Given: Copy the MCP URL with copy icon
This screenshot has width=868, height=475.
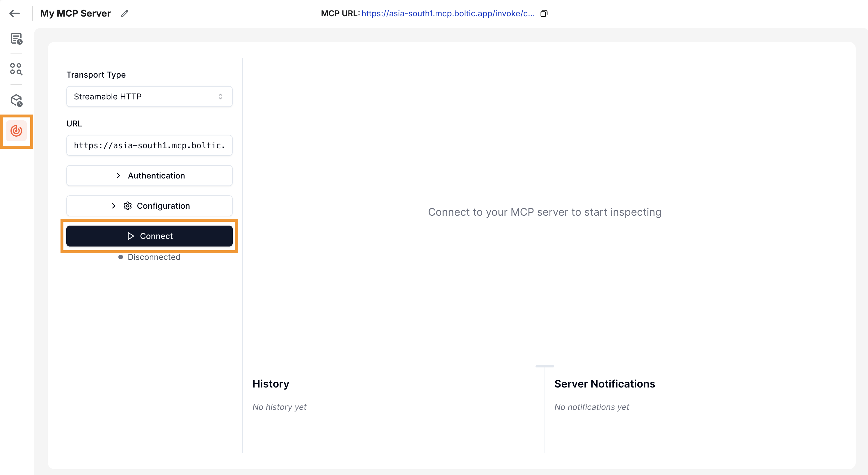Looking at the screenshot, I should (x=544, y=13).
